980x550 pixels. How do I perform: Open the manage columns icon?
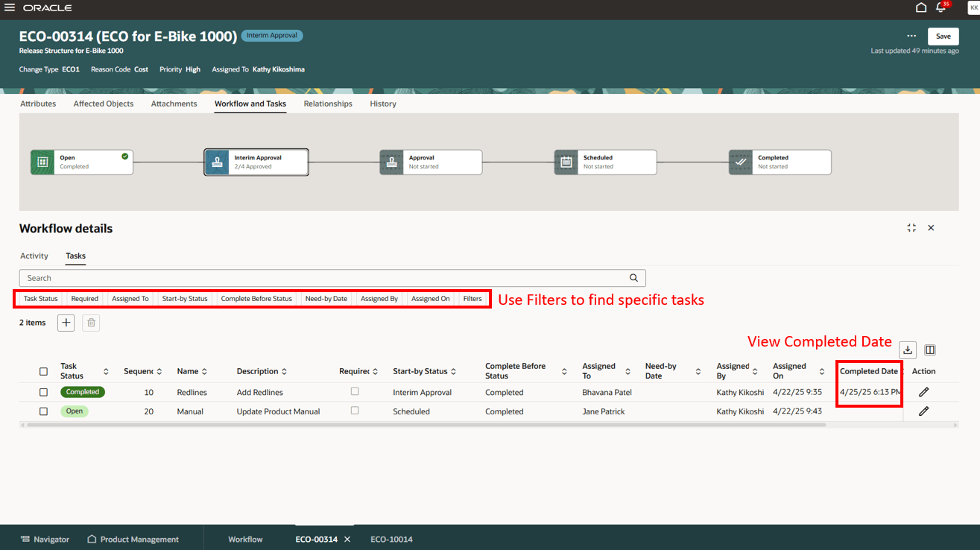pos(930,350)
